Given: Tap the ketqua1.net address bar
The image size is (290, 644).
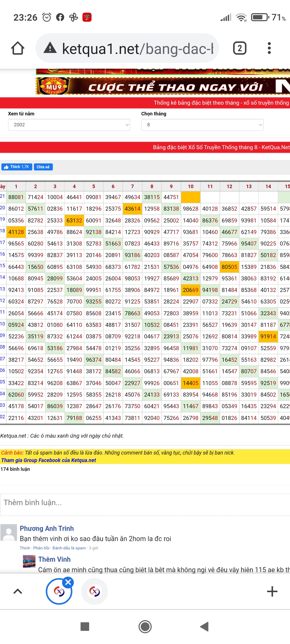Looking at the screenshot, I should [137, 49].
